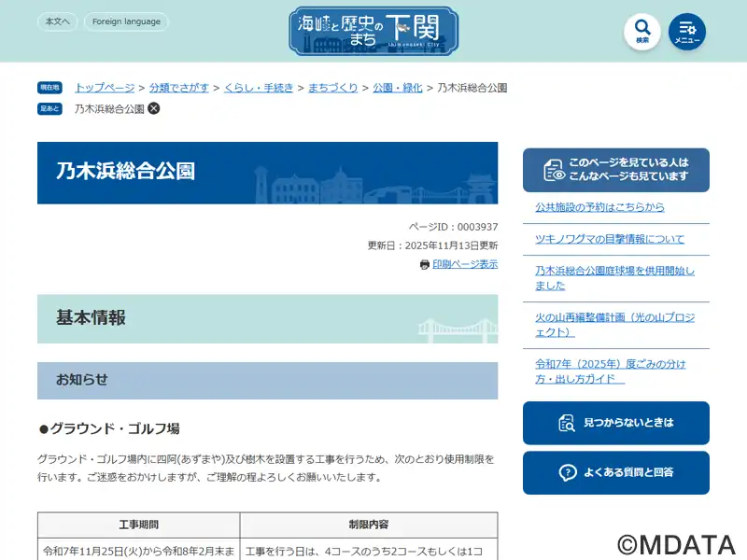Open Foreign language selection
Screen dimensions: 747x560
point(126,21)
